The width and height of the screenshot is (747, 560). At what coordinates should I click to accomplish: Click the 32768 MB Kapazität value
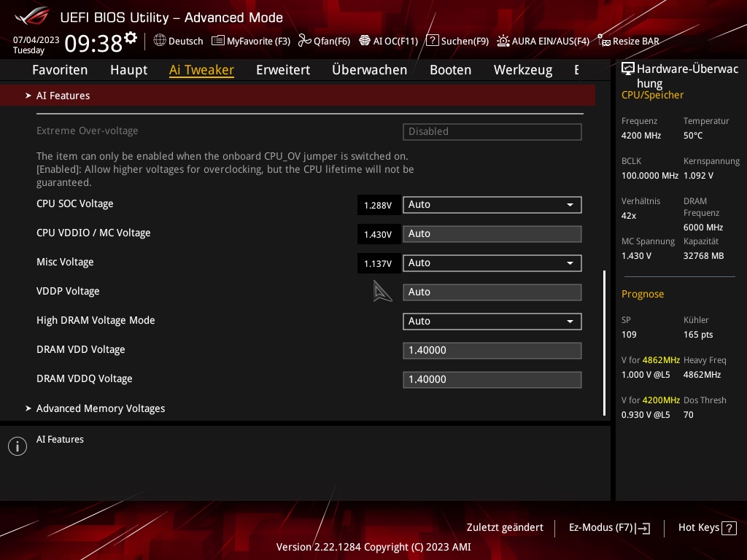[703, 256]
